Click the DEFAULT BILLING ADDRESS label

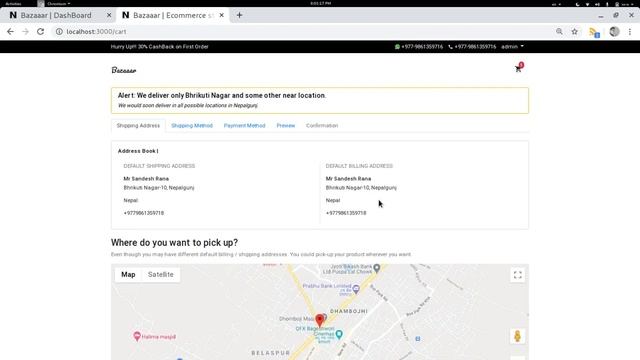(359, 166)
